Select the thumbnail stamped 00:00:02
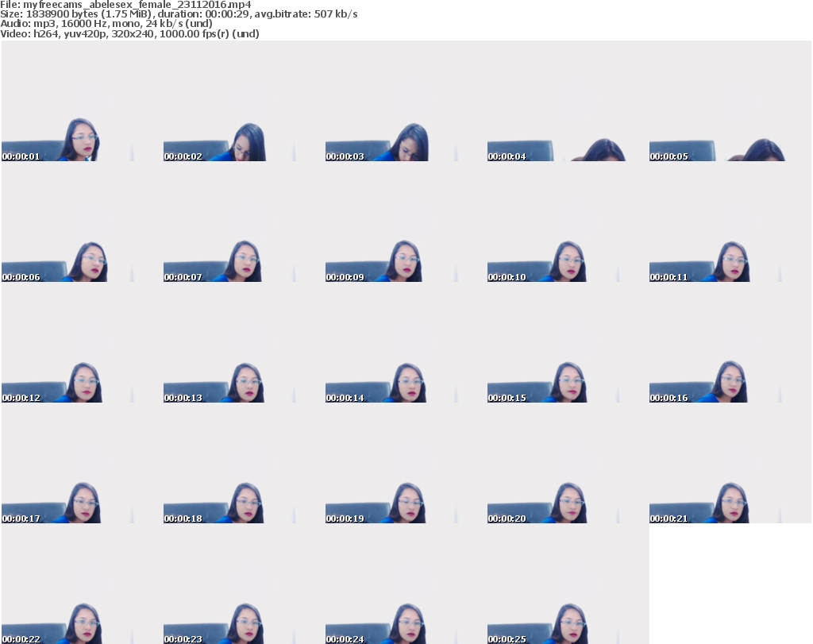This screenshot has width=813, height=644. [x=245, y=101]
